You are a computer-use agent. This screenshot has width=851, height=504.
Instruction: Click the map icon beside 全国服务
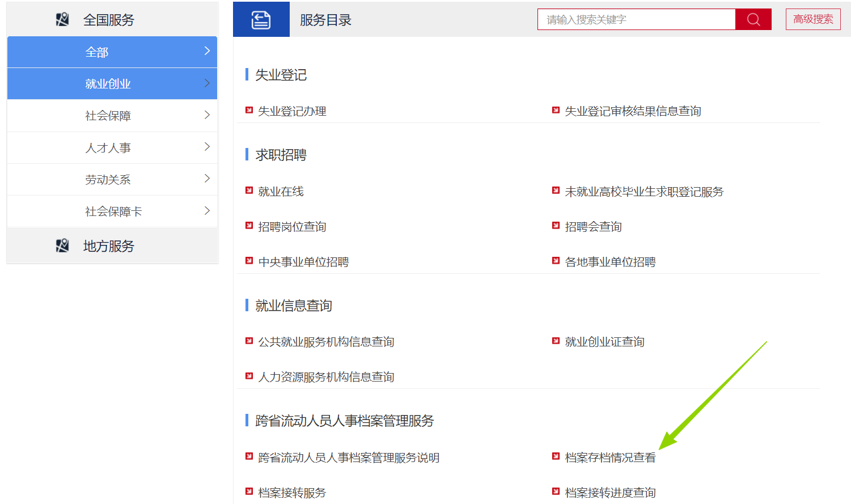coord(62,20)
